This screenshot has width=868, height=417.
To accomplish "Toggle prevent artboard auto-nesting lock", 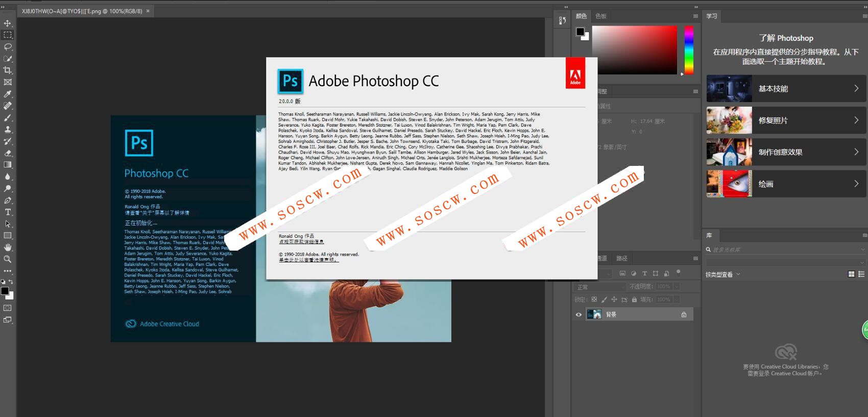I will pyautogui.click(x=624, y=300).
